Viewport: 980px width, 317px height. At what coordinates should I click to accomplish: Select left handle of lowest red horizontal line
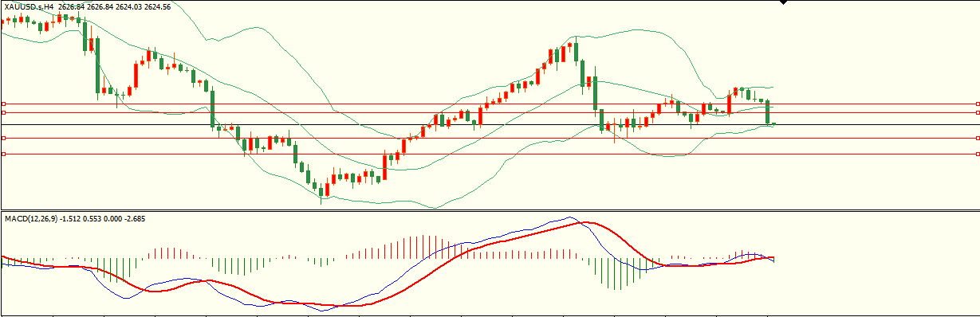3,154
